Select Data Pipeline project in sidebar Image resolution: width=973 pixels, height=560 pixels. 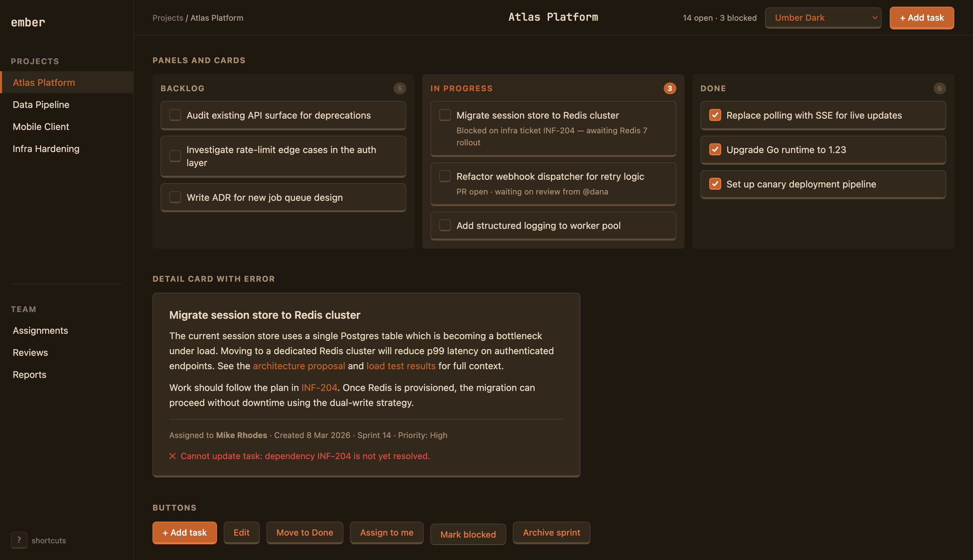(41, 105)
